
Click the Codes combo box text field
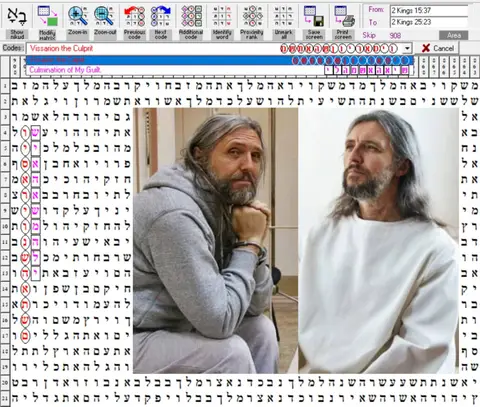(214, 49)
